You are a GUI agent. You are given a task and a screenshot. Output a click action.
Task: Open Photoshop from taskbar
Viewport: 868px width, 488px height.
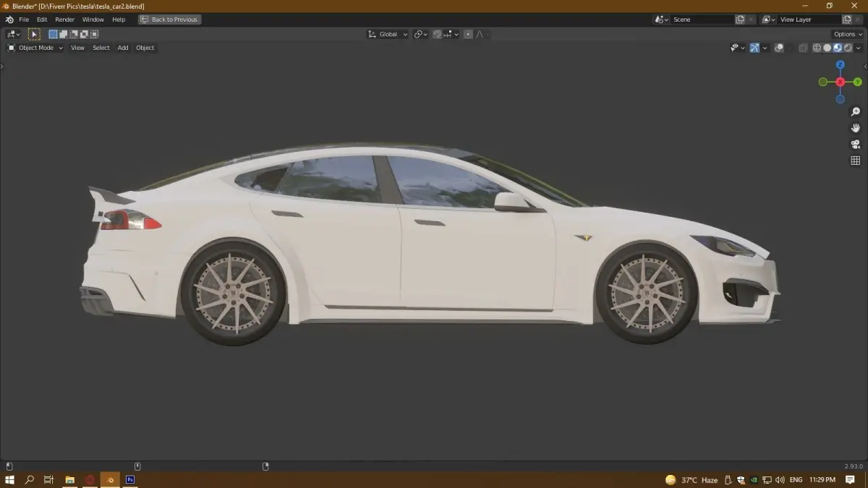[130, 479]
